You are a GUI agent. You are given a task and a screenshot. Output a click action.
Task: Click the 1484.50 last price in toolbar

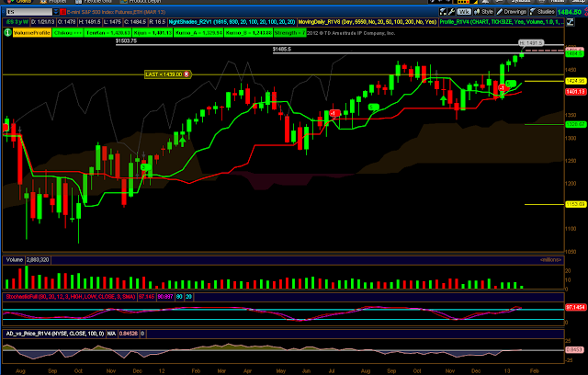pos(570,12)
